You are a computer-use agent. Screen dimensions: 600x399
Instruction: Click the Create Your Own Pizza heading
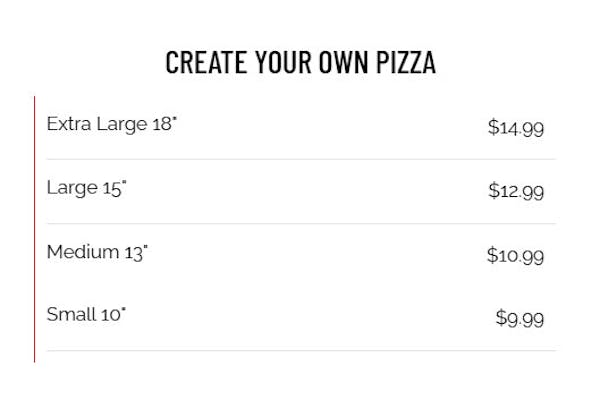(x=300, y=62)
